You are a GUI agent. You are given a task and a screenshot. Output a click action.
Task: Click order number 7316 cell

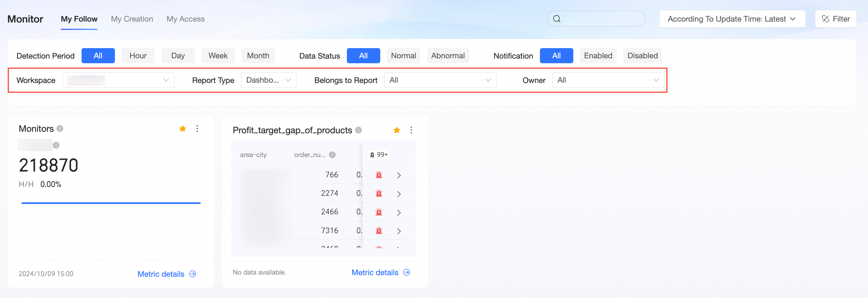click(329, 230)
